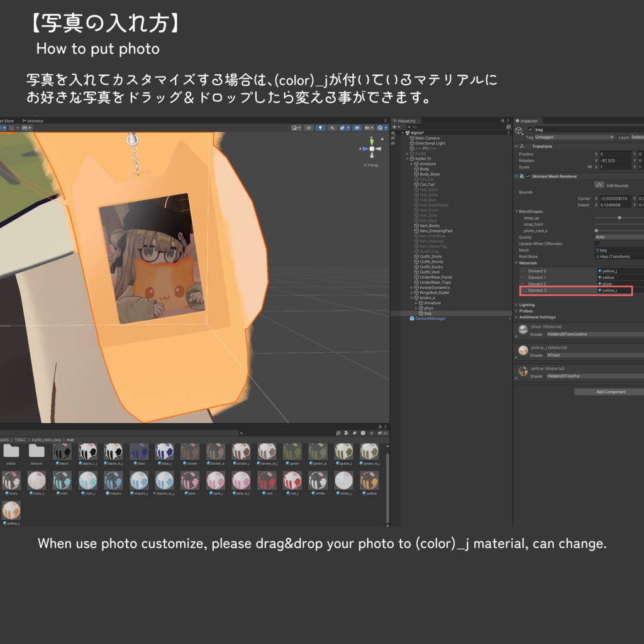Select the brown_j material thumbnail
This screenshot has height=644, width=644.
(241, 452)
